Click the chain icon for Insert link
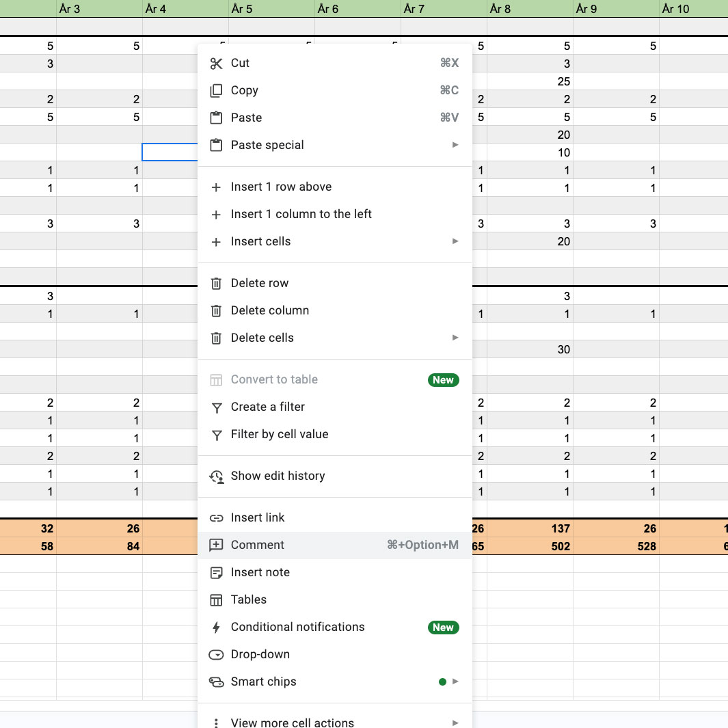Viewport: 728px width, 728px height. tap(216, 518)
